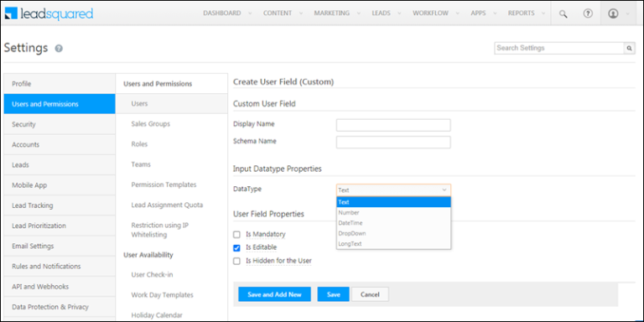Expand the Reports menu arrow
Screen dimensions: 644x322
tap(543, 13)
